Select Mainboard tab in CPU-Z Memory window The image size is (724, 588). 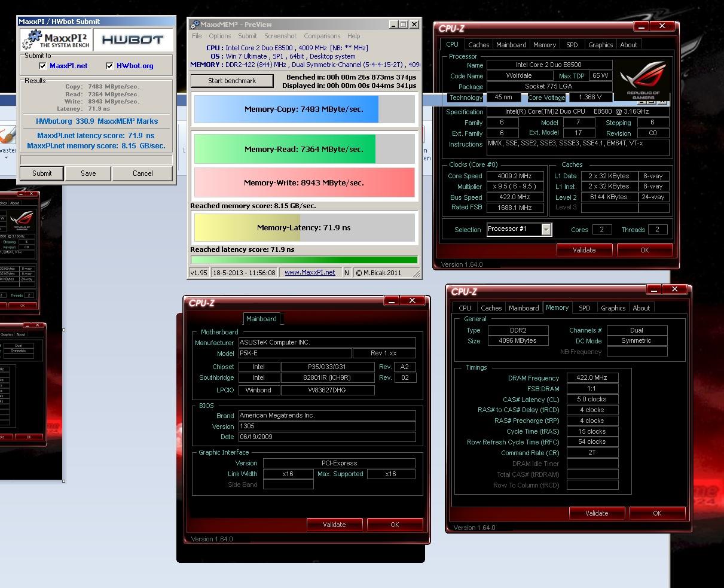pyautogui.click(x=524, y=308)
